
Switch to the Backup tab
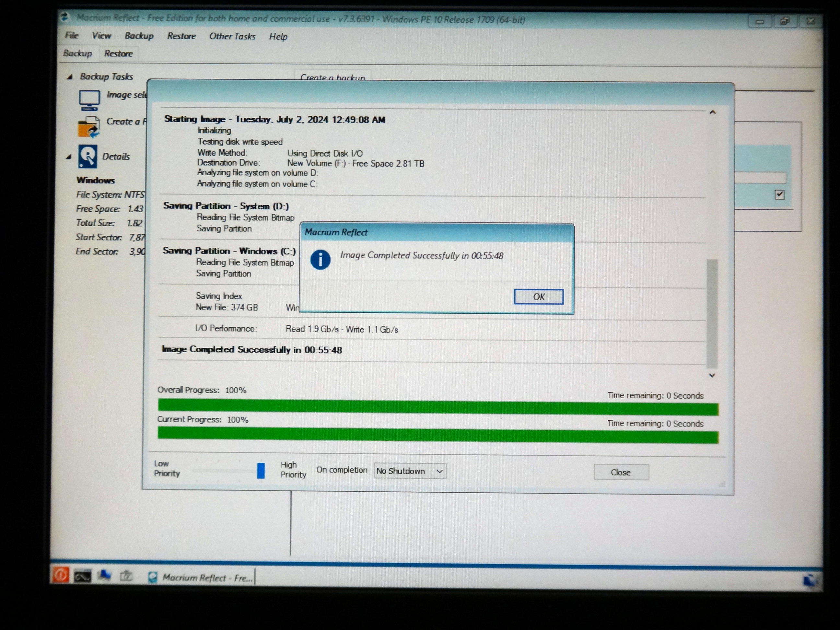[x=78, y=53]
